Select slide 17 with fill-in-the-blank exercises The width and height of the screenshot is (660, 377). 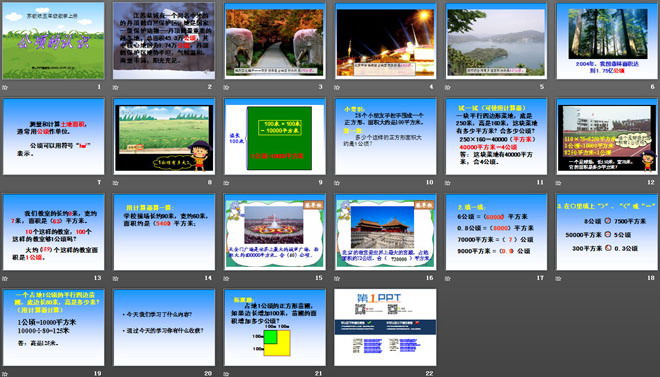point(496,232)
